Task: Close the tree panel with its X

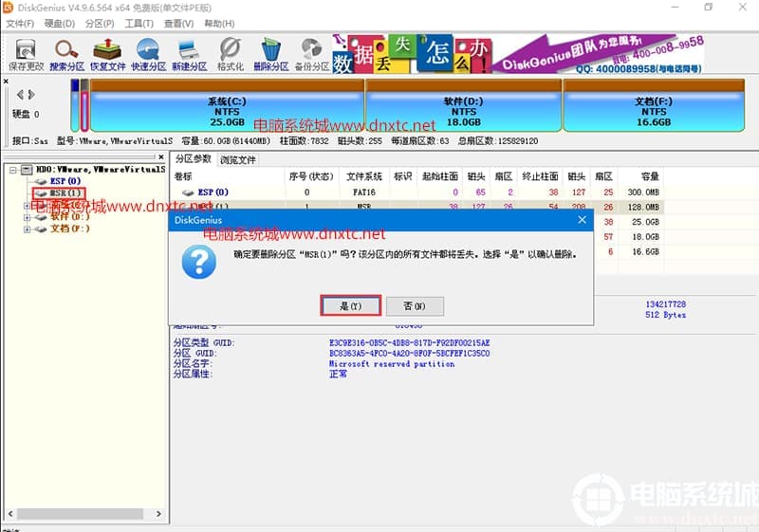Action: [x=161, y=157]
